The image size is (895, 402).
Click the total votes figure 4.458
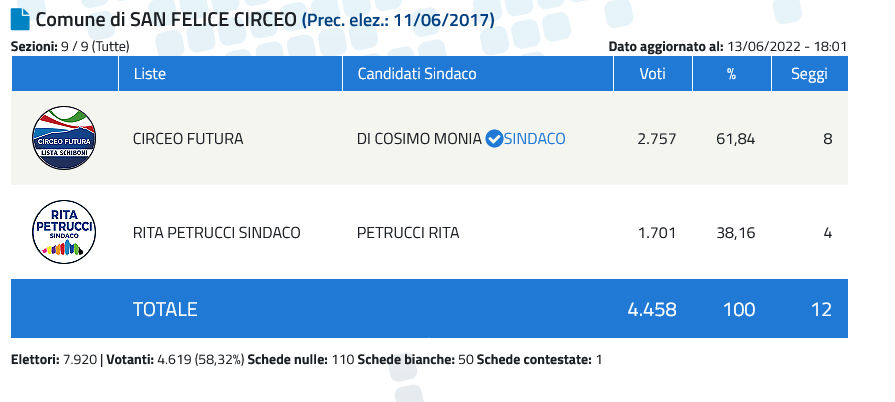[x=652, y=309]
